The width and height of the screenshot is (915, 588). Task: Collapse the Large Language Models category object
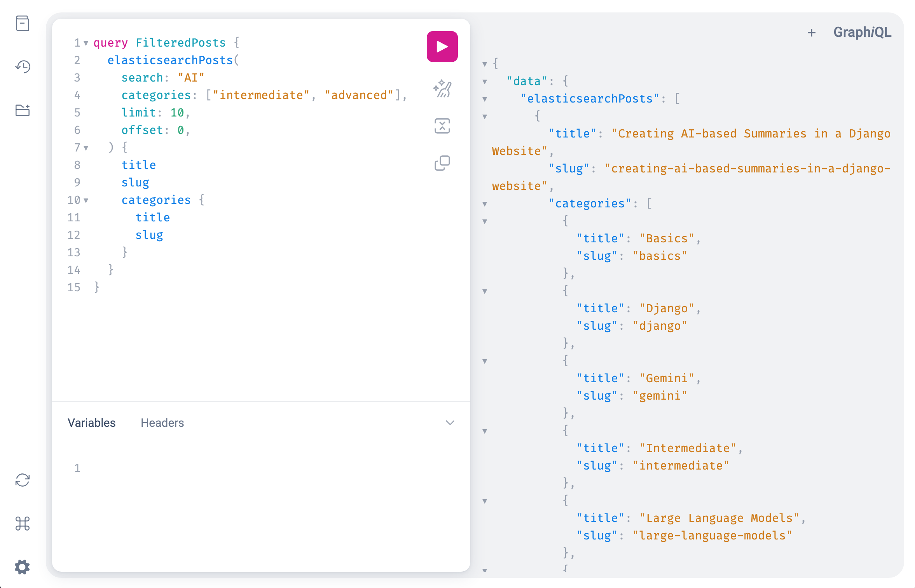485,501
